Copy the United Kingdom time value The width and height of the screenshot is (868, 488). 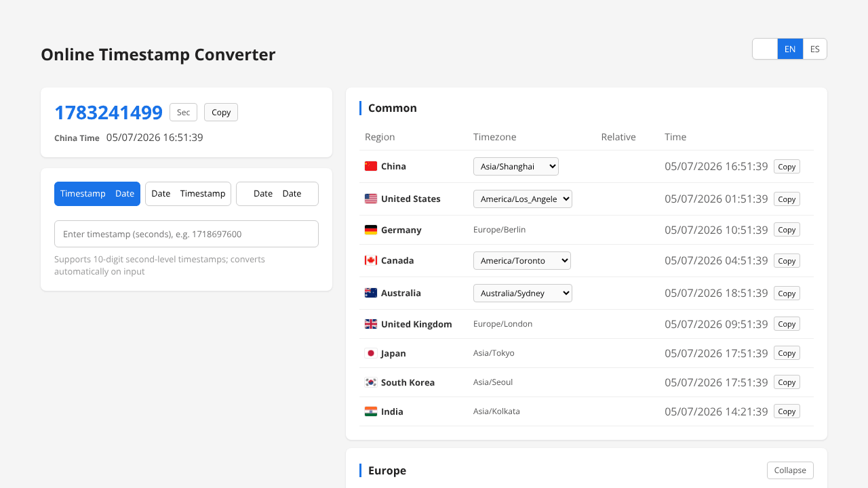click(787, 324)
